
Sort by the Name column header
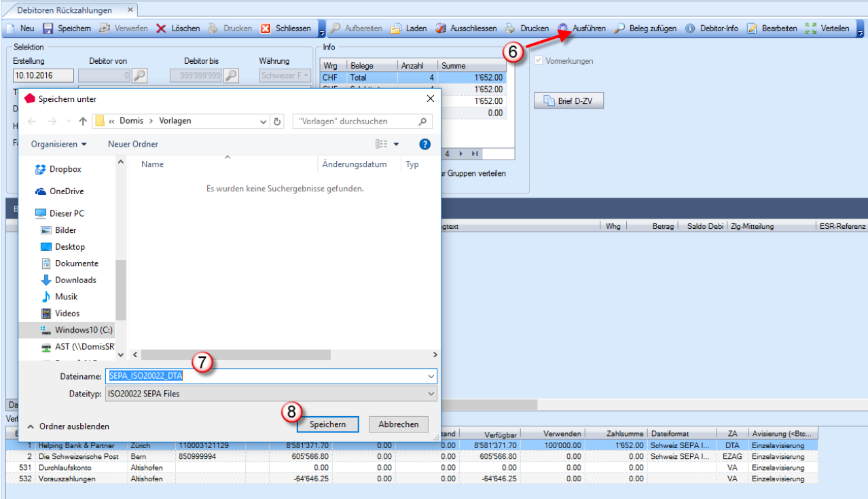tap(152, 164)
